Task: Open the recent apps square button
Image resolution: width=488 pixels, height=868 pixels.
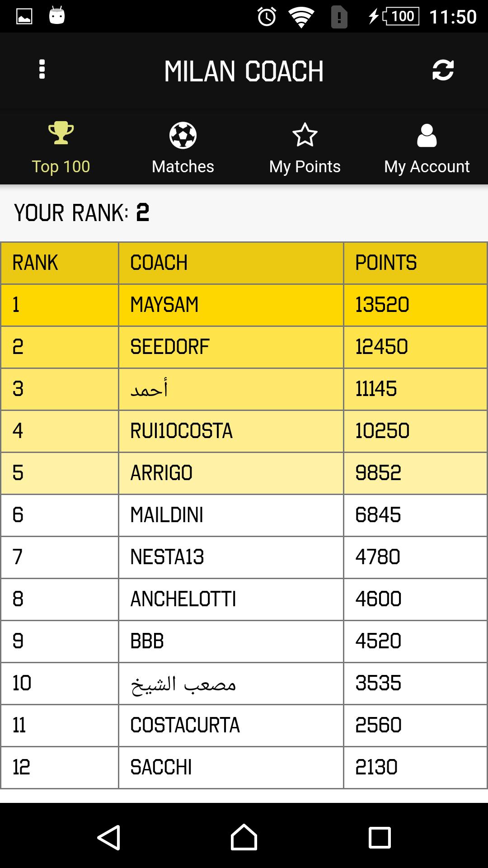Action: (x=380, y=837)
